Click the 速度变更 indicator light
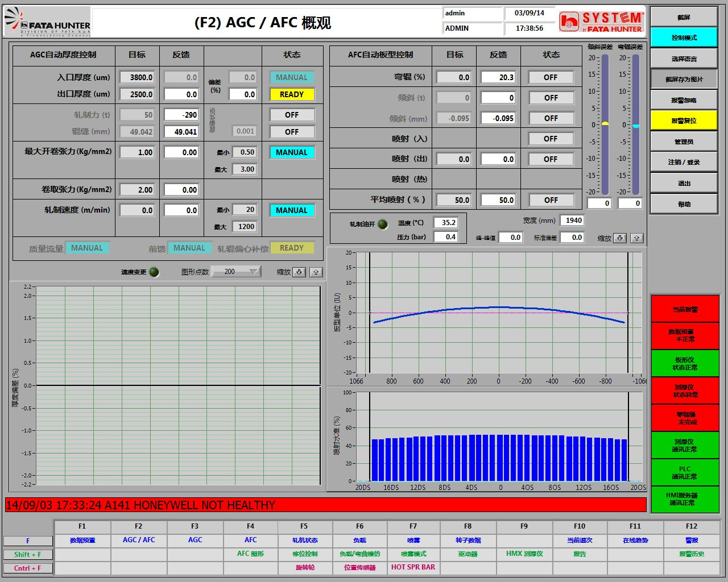Screen dimensions: 728x582 click(154, 272)
